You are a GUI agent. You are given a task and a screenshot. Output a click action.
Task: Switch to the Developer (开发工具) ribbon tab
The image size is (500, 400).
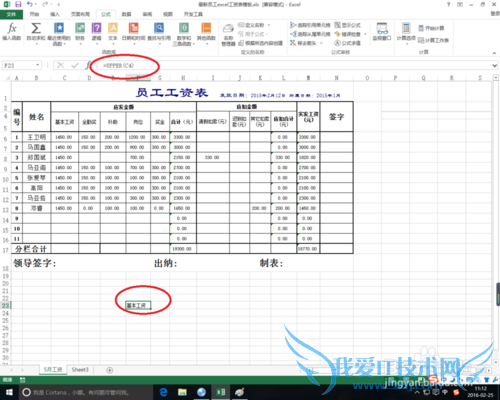[x=193, y=14]
